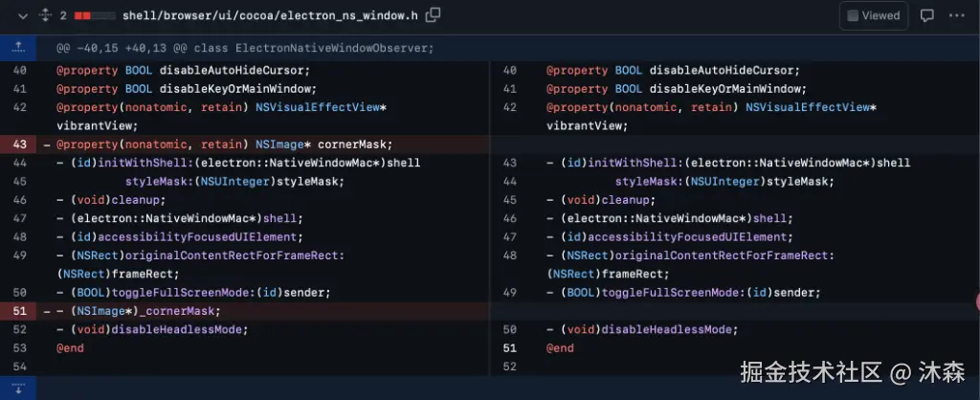Click left-side accessibilityFocusedUIElement line 48
Viewport: 980px width, 400px height.
coord(180,237)
